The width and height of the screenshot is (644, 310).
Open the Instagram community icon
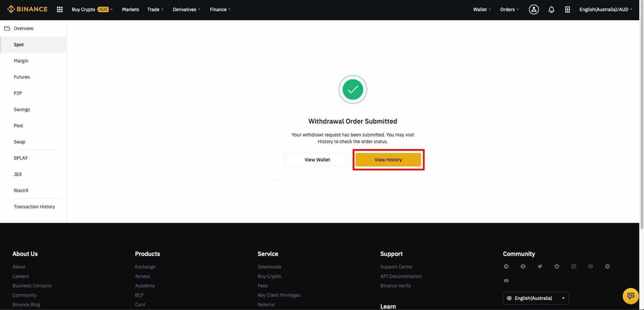point(574,267)
